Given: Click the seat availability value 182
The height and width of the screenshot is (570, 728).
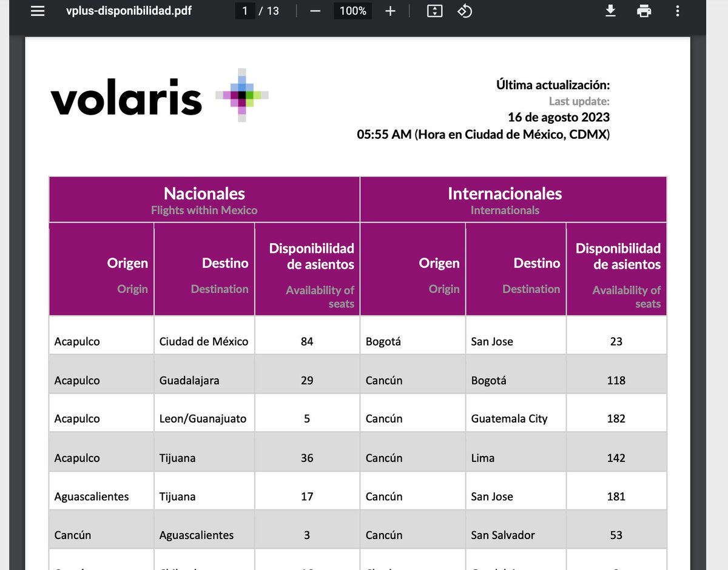Looking at the screenshot, I should (x=616, y=418).
